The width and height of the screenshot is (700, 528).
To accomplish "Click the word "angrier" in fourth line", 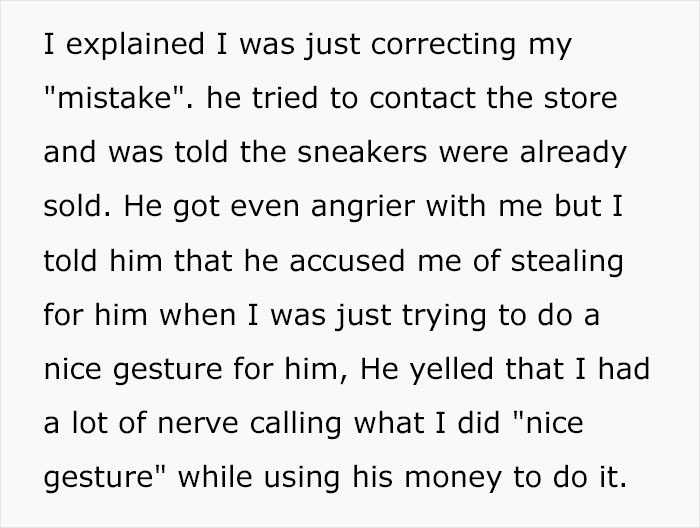I will click(x=362, y=207).
